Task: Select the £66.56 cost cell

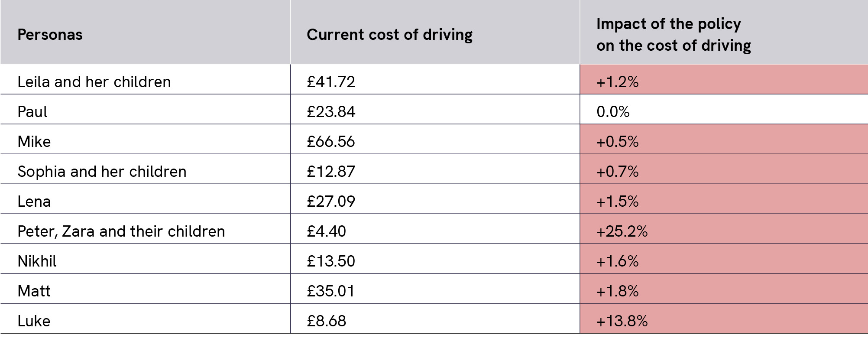Action: [331, 142]
